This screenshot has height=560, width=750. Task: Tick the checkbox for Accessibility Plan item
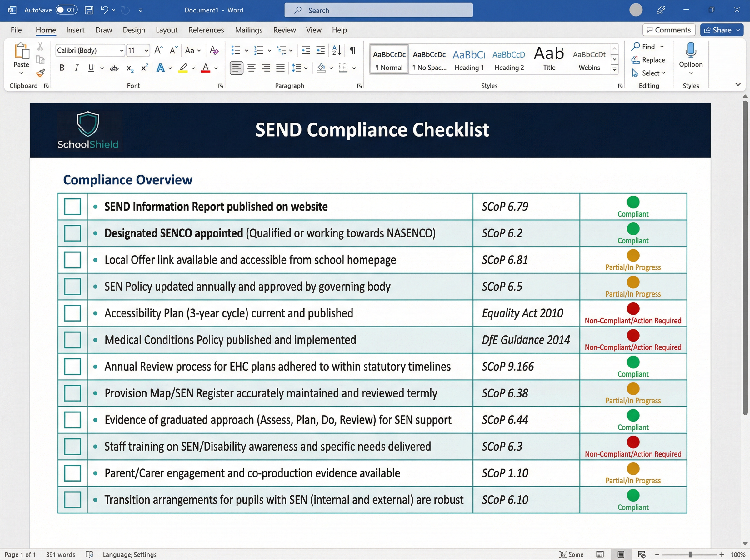(72, 313)
